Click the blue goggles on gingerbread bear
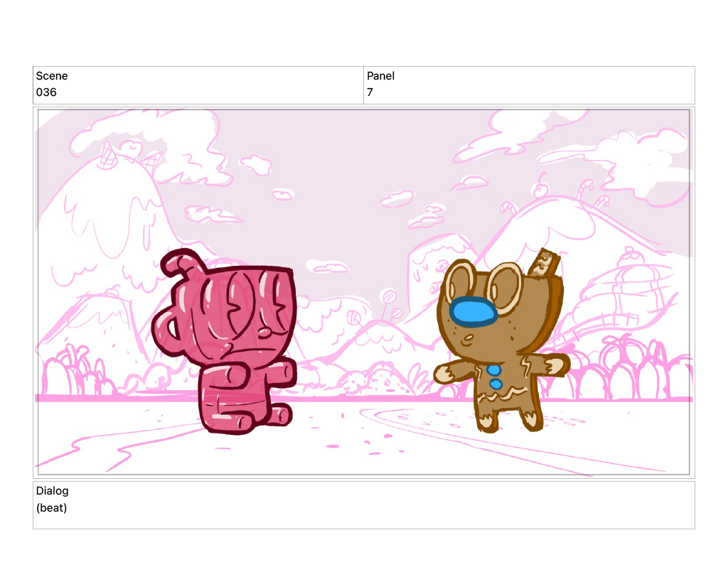Image resolution: width=728 pixels, height=562 pixels. 473,312
